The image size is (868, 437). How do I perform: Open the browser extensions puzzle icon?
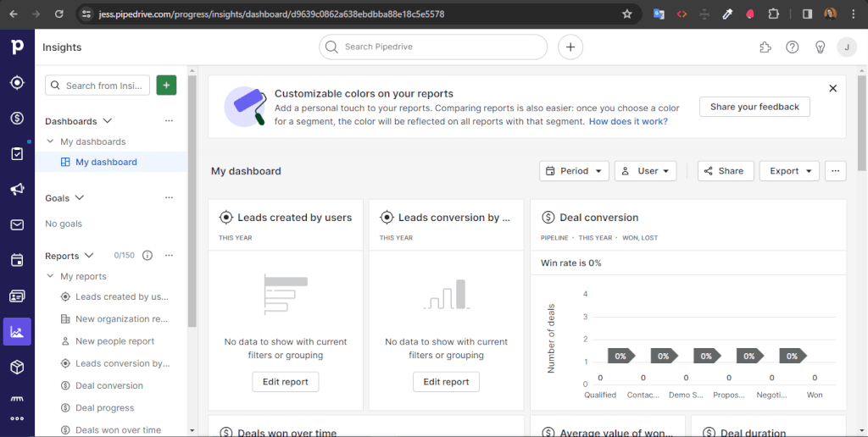pyautogui.click(x=773, y=14)
